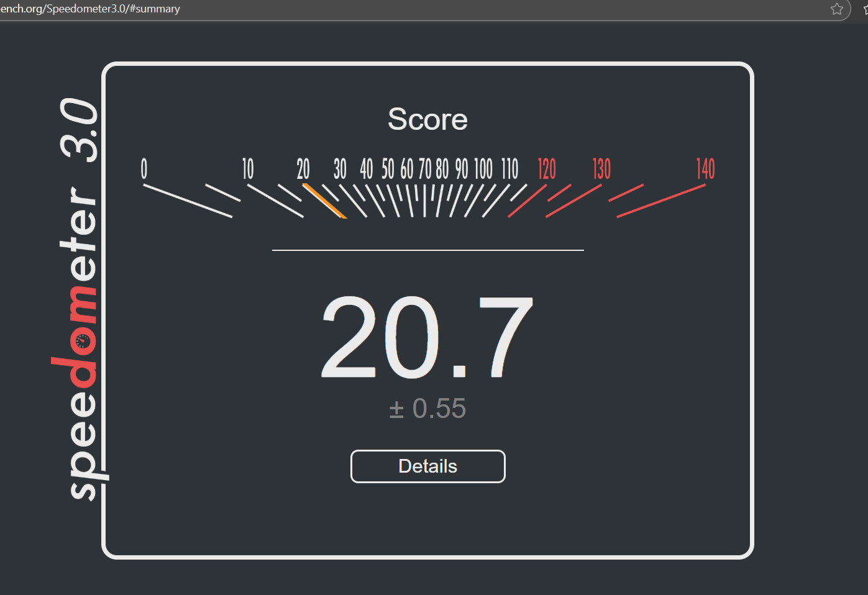Click the Score heading
Image resolution: width=868 pixels, height=595 pixels.
(x=427, y=119)
